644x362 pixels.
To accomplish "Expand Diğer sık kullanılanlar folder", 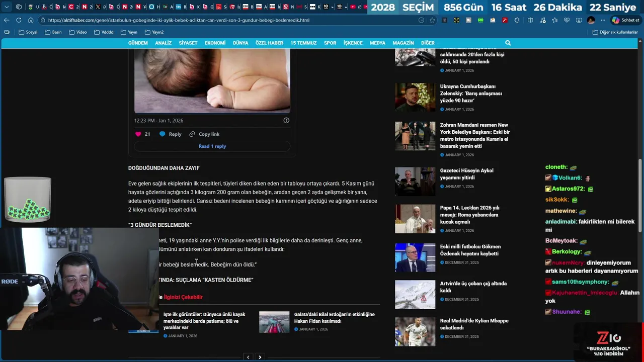I will 615,32.
